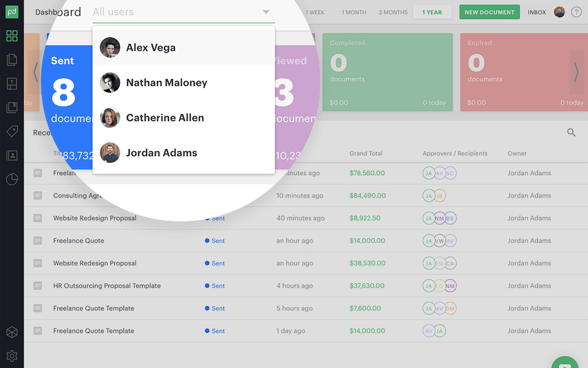Viewport: 588px width, 368px height.
Task: Click document icon for $78,560.00 row
Action: click(37, 173)
